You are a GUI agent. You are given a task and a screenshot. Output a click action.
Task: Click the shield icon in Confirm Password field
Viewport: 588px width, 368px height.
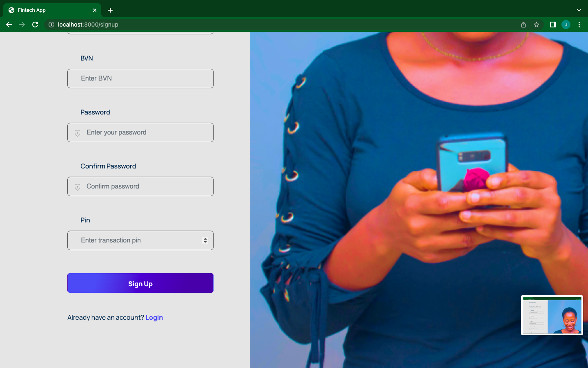(x=78, y=187)
